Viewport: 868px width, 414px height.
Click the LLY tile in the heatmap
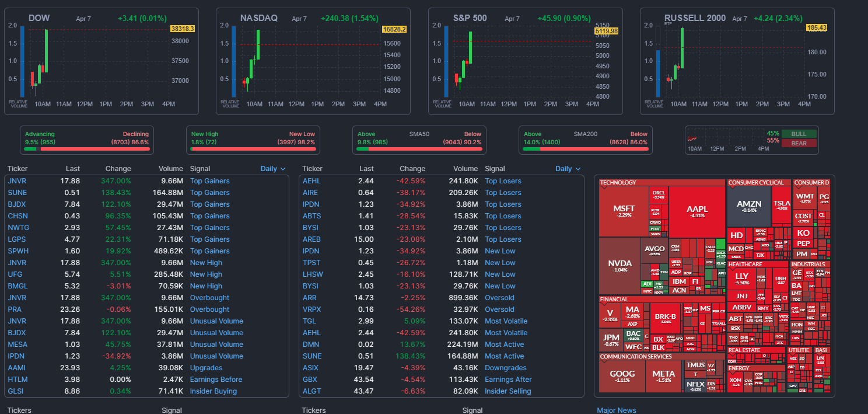(741, 279)
